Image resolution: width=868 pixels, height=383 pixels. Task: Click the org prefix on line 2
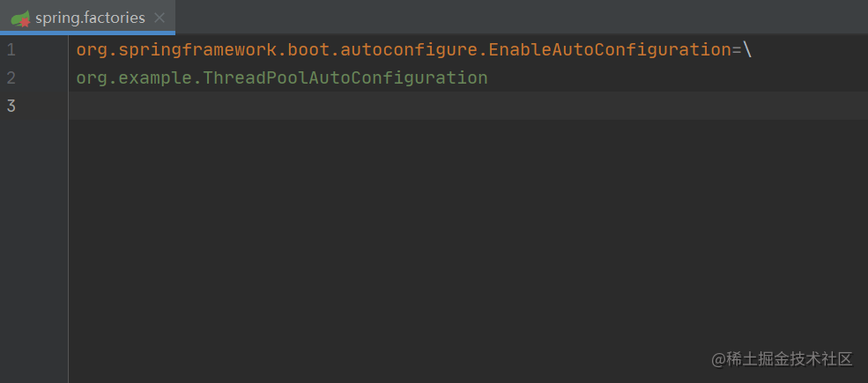[x=91, y=78]
